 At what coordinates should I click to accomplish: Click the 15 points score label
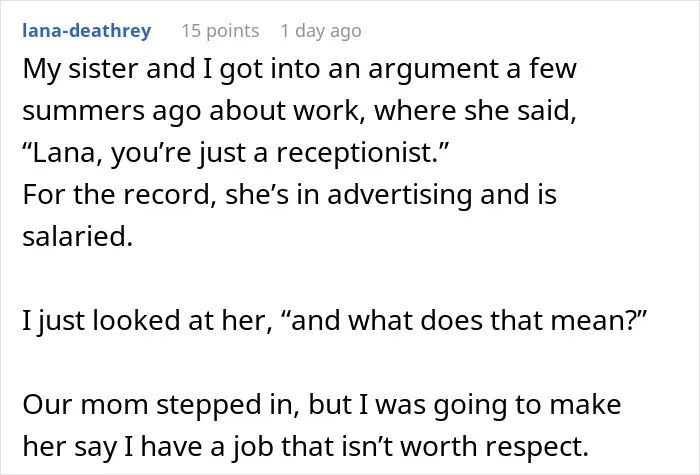coord(220,31)
